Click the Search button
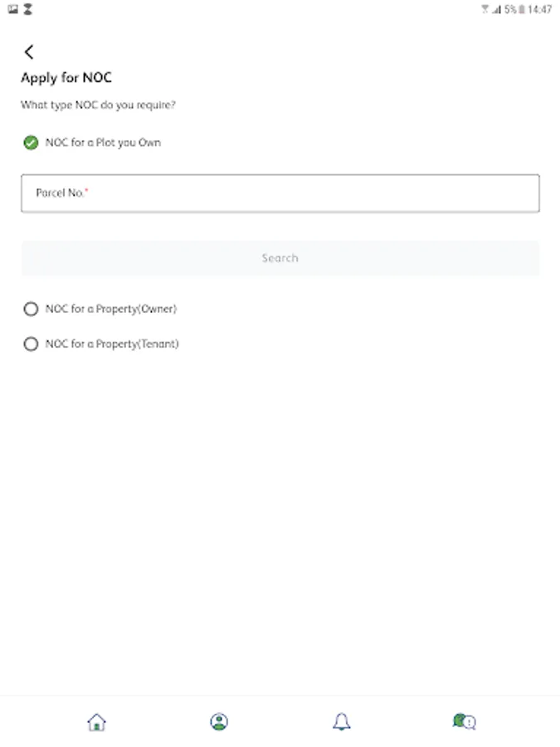Screen dimensions: 560x747 280,258
